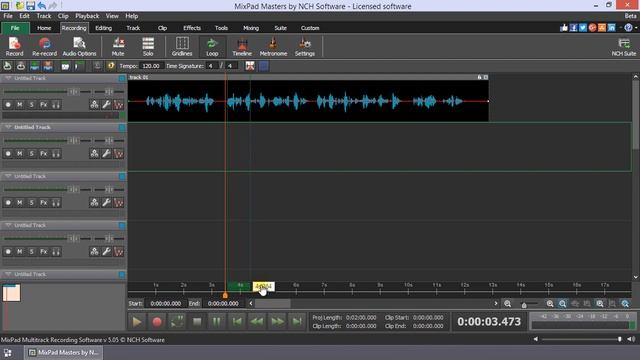Solo the third track with S
640x360 pixels.
pyautogui.click(x=31, y=203)
